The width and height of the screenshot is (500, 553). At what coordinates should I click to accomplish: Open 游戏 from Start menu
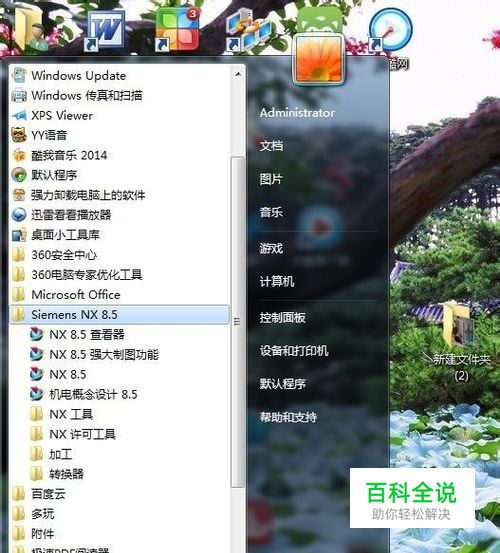[x=271, y=248]
